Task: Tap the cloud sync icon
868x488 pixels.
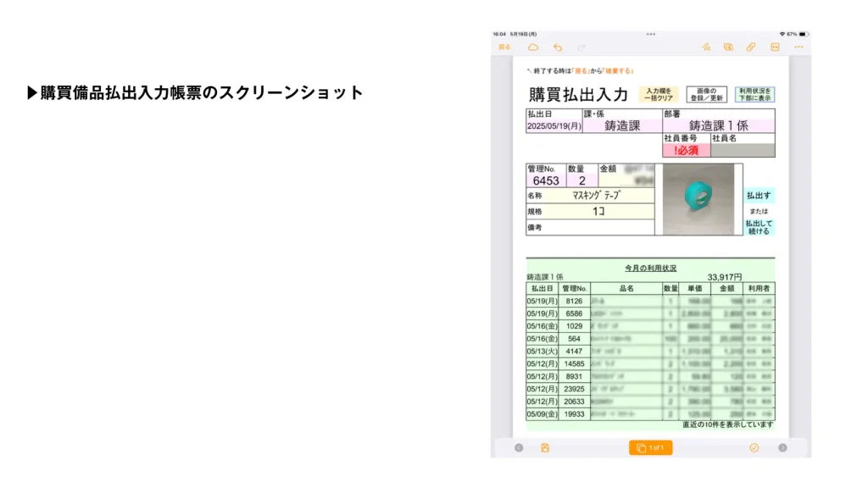Action: coord(533,47)
